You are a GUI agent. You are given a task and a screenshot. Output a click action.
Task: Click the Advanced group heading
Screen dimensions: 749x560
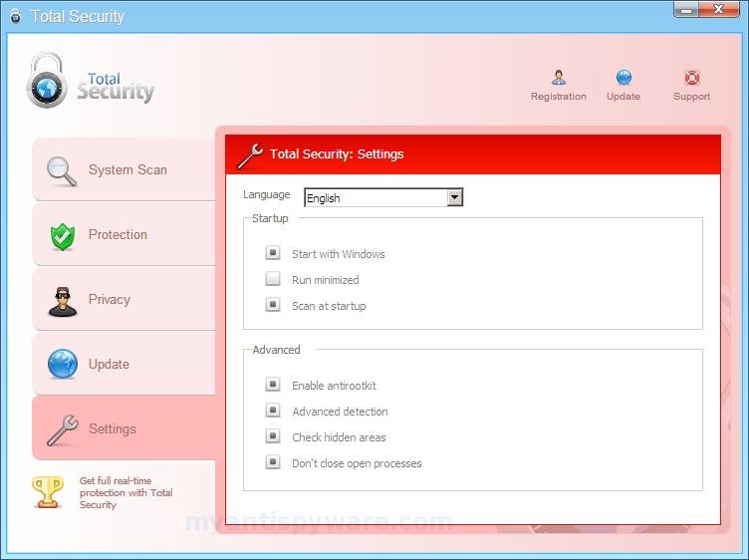(276, 350)
